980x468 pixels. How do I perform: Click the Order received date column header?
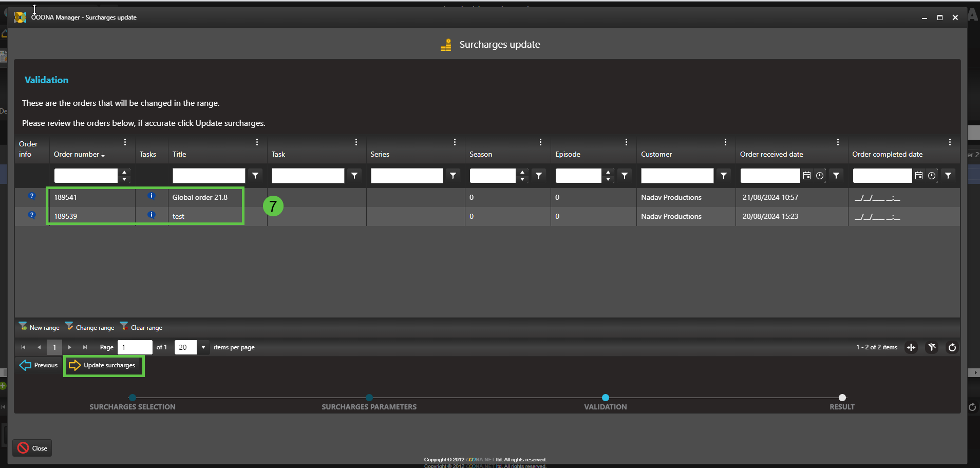click(x=771, y=154)
